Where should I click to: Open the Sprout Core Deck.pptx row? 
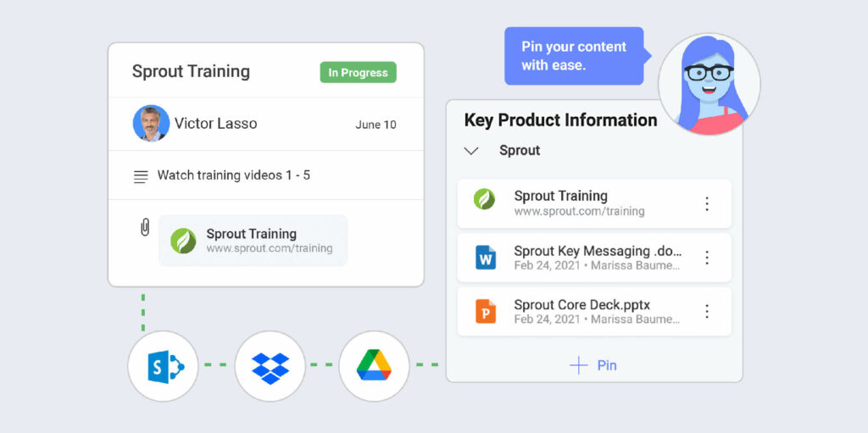pyautogui.click(x=594, y=311)
